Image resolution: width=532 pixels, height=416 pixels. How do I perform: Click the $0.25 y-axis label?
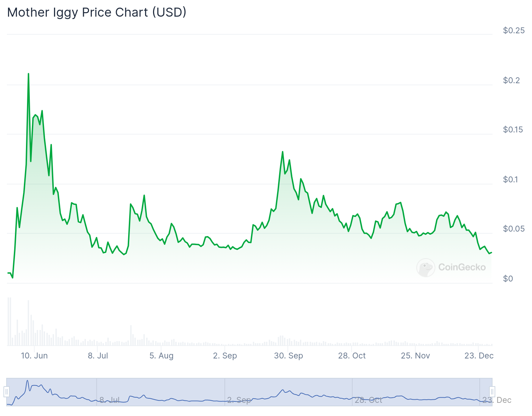coord(514,31)
